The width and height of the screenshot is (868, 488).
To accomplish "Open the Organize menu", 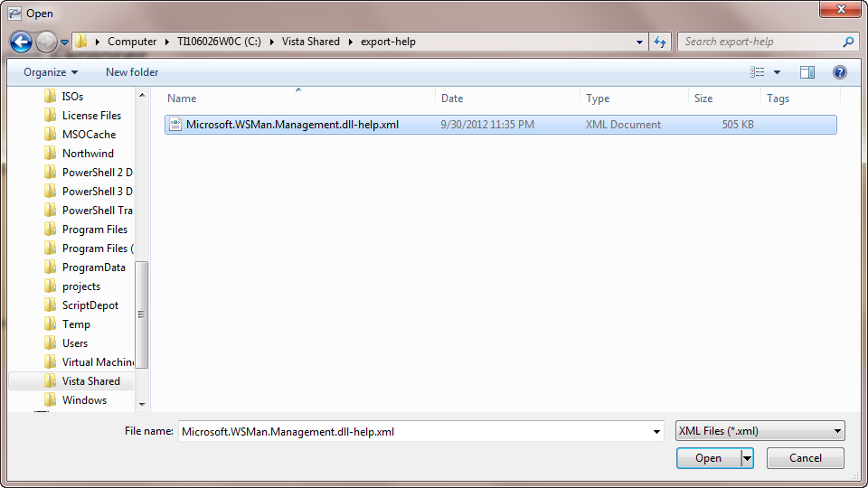I will 51,72.
